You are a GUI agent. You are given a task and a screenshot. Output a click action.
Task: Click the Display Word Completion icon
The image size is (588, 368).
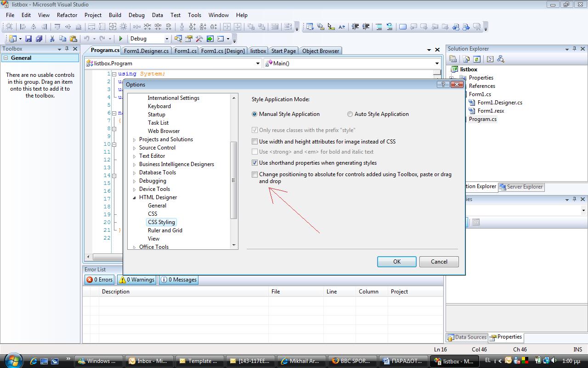341,27
